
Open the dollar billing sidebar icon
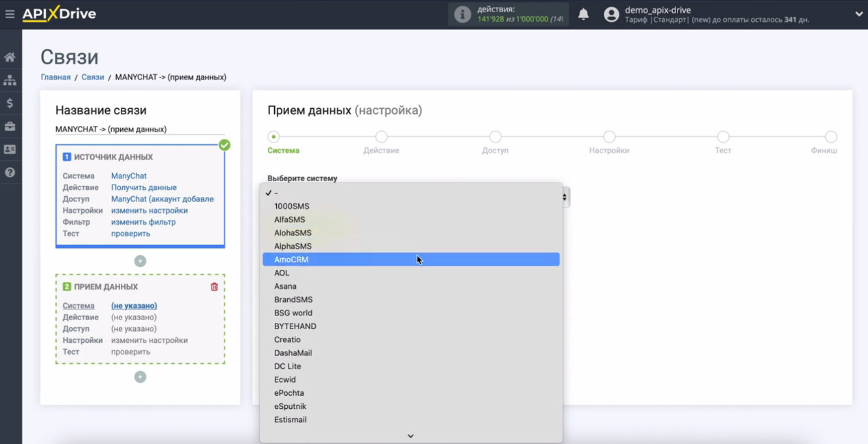(x=10, y=103)
